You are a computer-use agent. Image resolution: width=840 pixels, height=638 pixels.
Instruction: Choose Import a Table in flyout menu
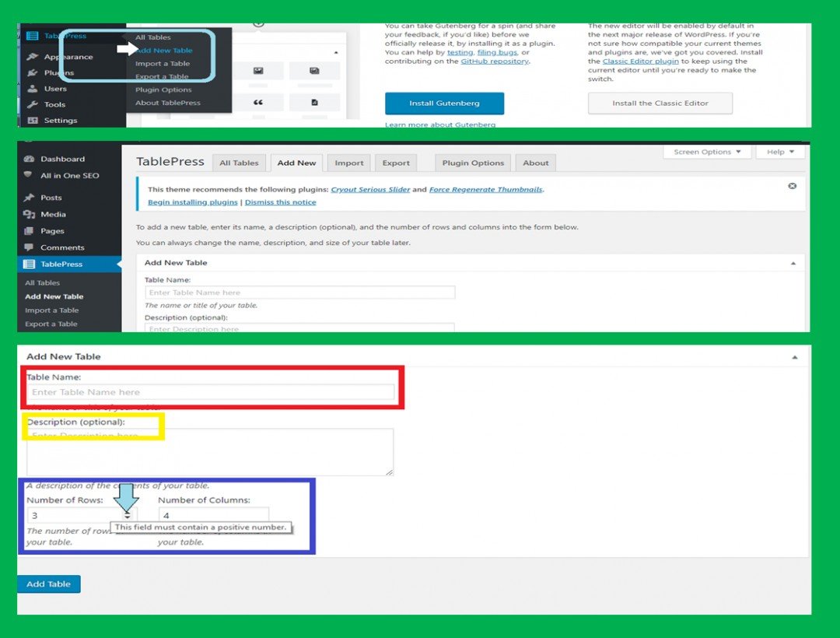tap(163, 63)
